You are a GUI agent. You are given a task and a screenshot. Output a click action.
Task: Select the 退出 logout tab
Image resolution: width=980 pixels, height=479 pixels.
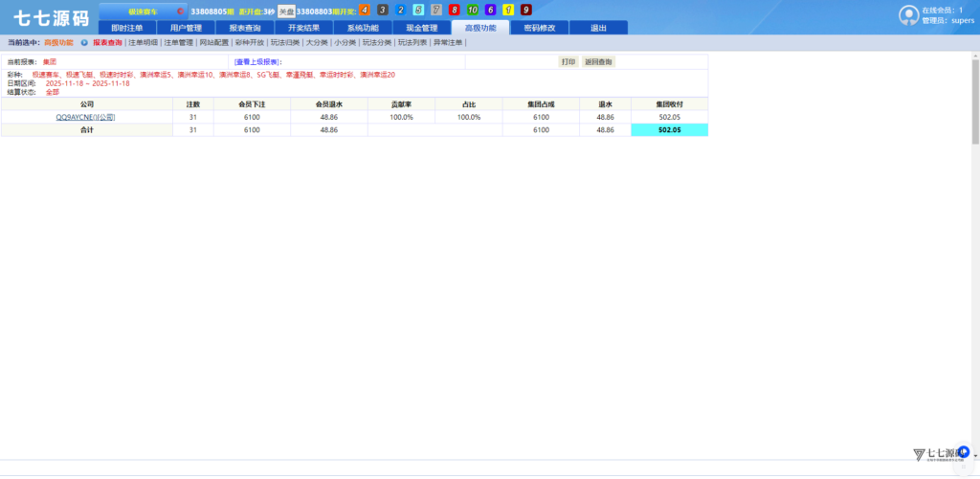(x=598, y=28)
